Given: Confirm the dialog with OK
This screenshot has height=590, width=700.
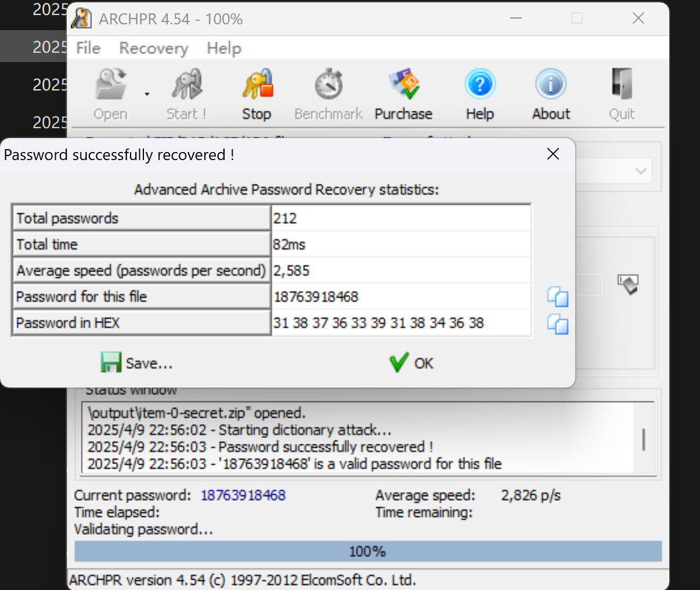Looking at the screenshot, I should click(x=412, y=363).
